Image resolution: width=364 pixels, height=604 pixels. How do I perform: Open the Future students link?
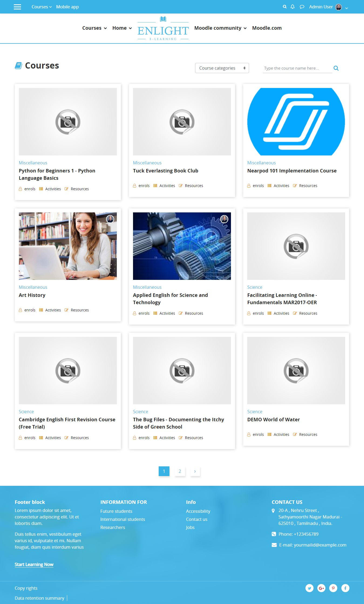(116, 511)
